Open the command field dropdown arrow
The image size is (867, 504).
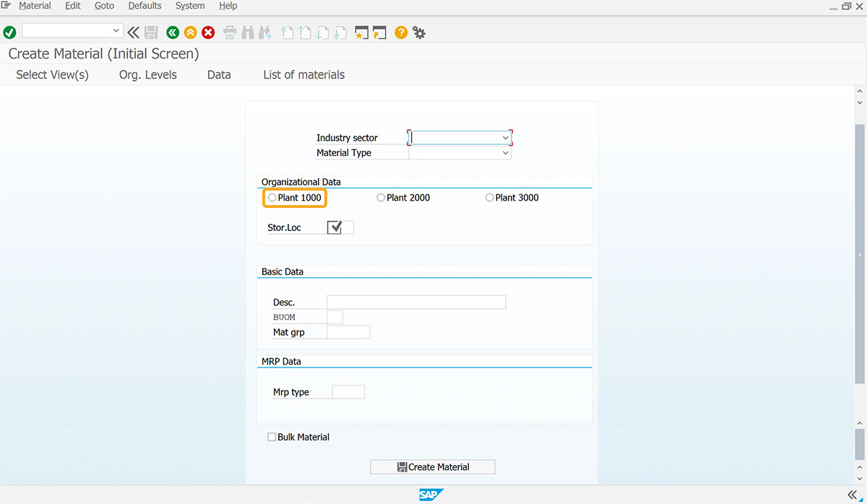point(116,31)
